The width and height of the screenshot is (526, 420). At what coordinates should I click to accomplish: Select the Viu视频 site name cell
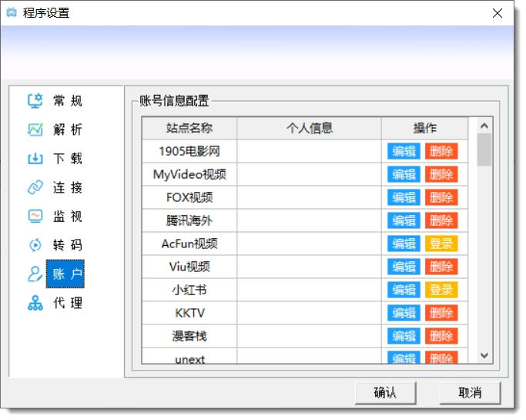[x=189, y=267]
